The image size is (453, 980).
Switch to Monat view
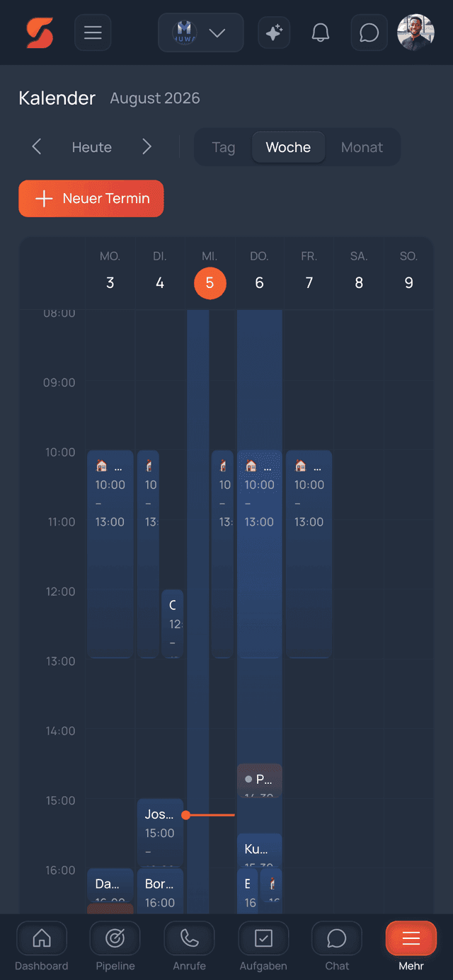point(362,147)
